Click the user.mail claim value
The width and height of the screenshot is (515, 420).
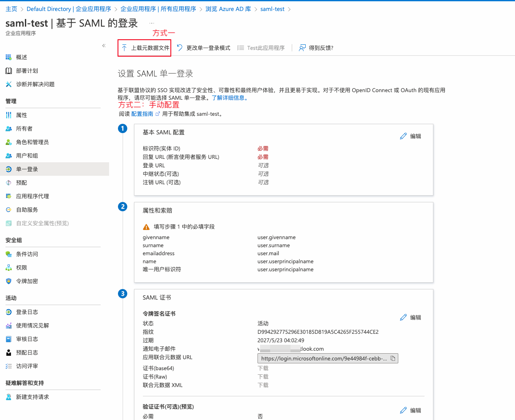(268, 254)
